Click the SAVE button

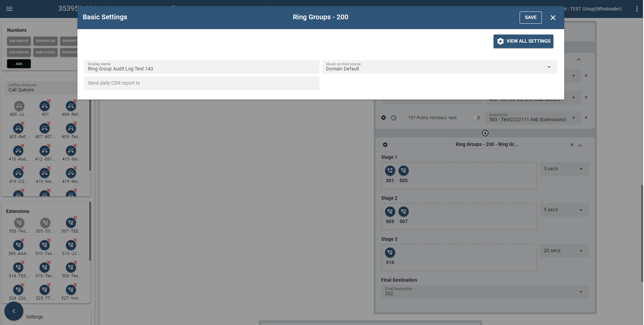[x=530, y=18]
